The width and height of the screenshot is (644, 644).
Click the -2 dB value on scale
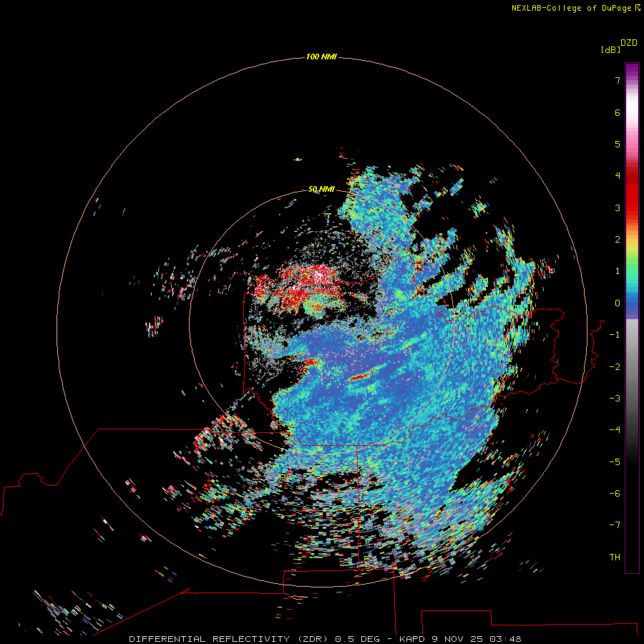pyautogui.click(x=615, y=367)
